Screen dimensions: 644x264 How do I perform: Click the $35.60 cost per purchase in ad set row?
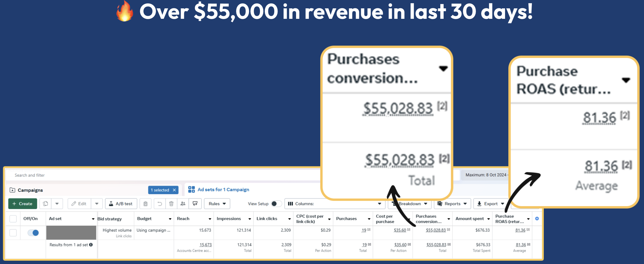tap(400, 230)
